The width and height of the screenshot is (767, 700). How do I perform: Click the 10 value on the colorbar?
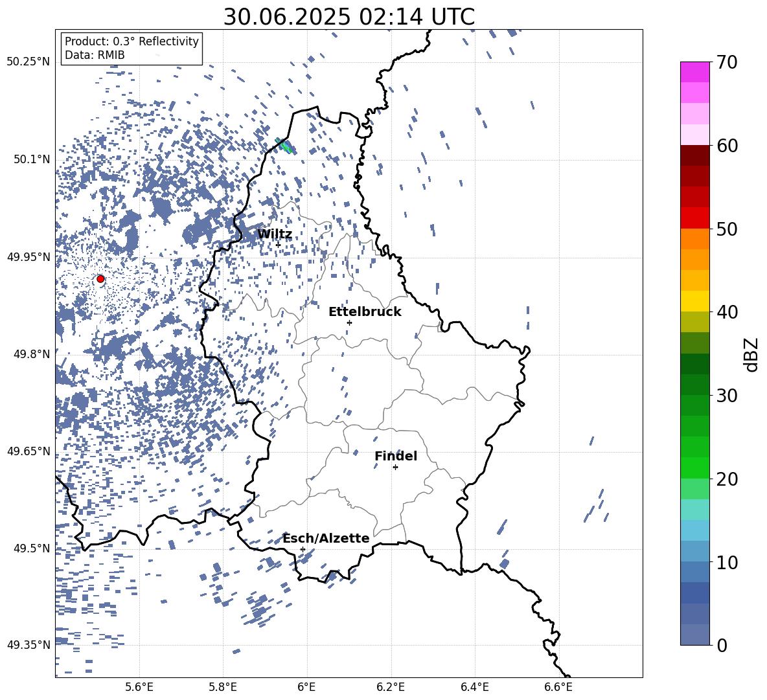[726, 562]
